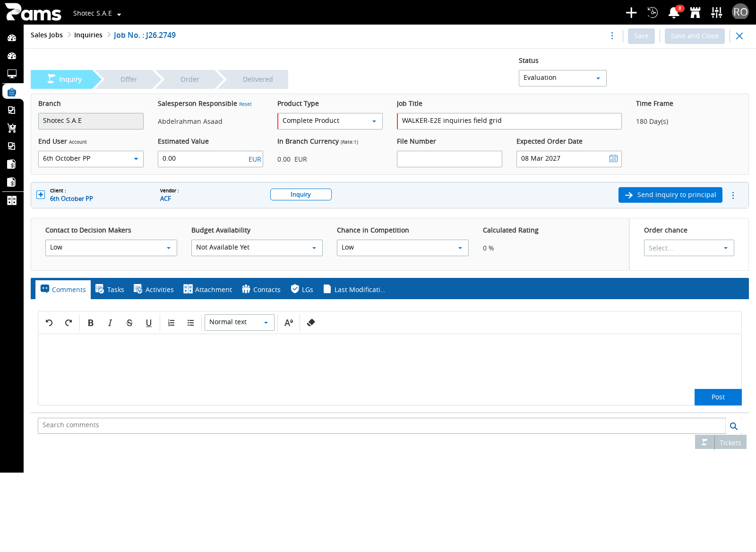756x552 pixels.
Task: Click the bottom cabinet sidebar icon
Action: [12, 200]
